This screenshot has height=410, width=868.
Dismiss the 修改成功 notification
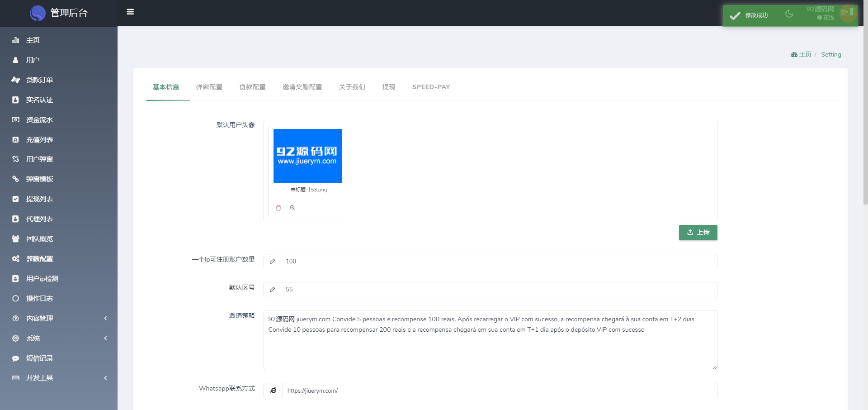(790, 15)
